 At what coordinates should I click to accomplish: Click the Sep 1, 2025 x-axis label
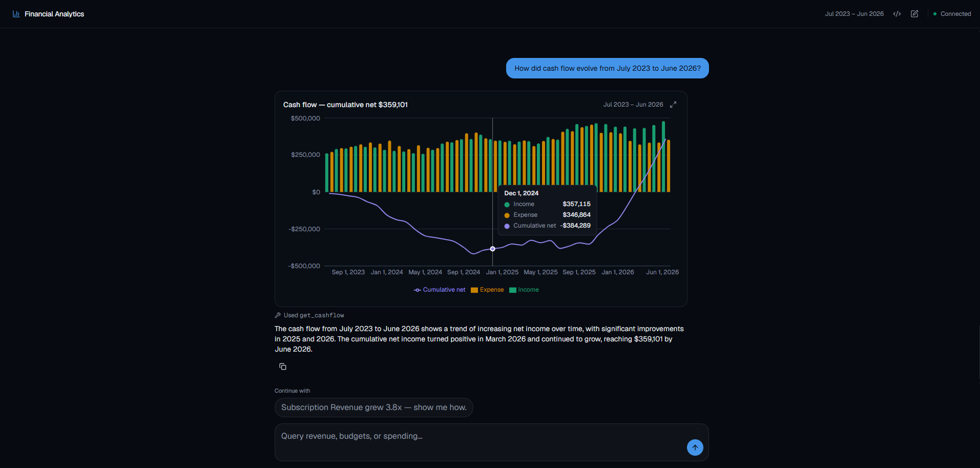579,272
